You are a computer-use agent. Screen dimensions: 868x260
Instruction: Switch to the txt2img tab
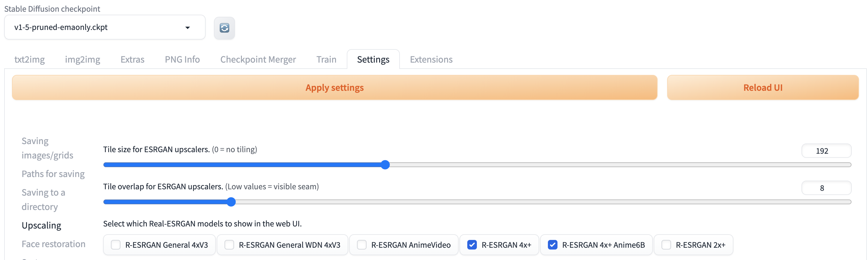click(x=30, y=60)
